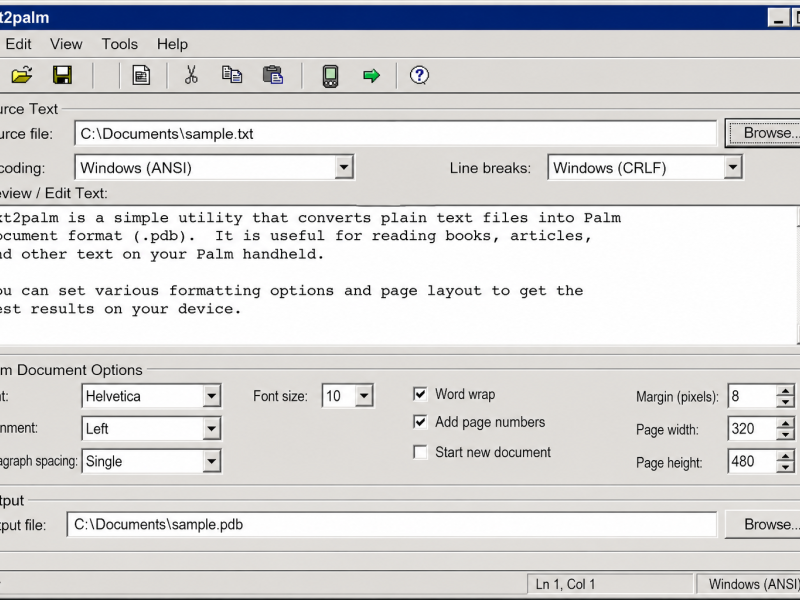This screenshot has width=800, height=600.
Task: Click the output file path sample.pdb field
Action: click(391, 524)
